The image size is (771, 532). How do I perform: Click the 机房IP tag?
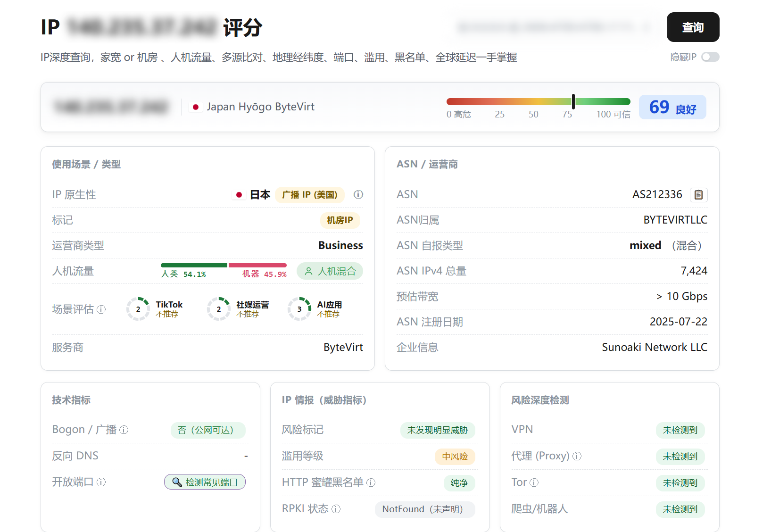[x=340, y=220]
